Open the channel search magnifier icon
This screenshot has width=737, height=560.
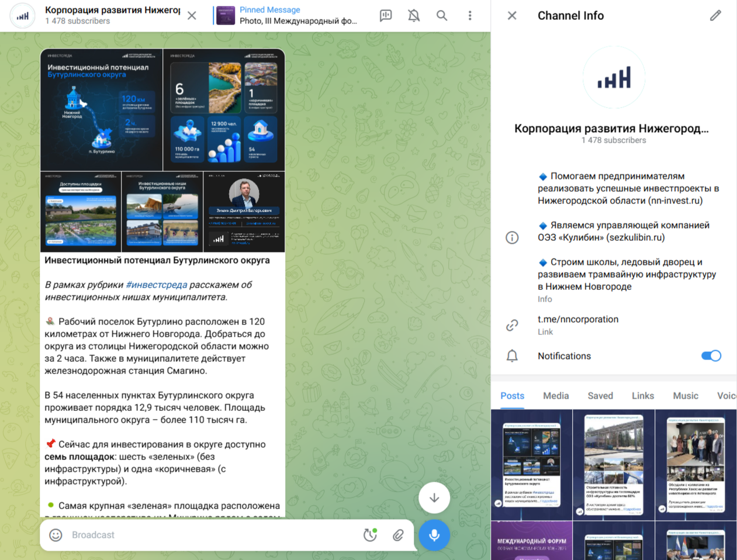(442, 16)
